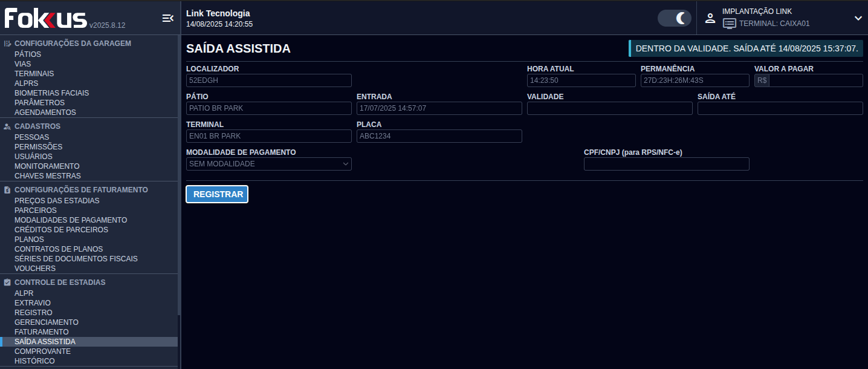Open the Modalidade de Pagamento dropdown
This screenshot has height=369, width=868.
pyautogui.click(x=268, y=164)
